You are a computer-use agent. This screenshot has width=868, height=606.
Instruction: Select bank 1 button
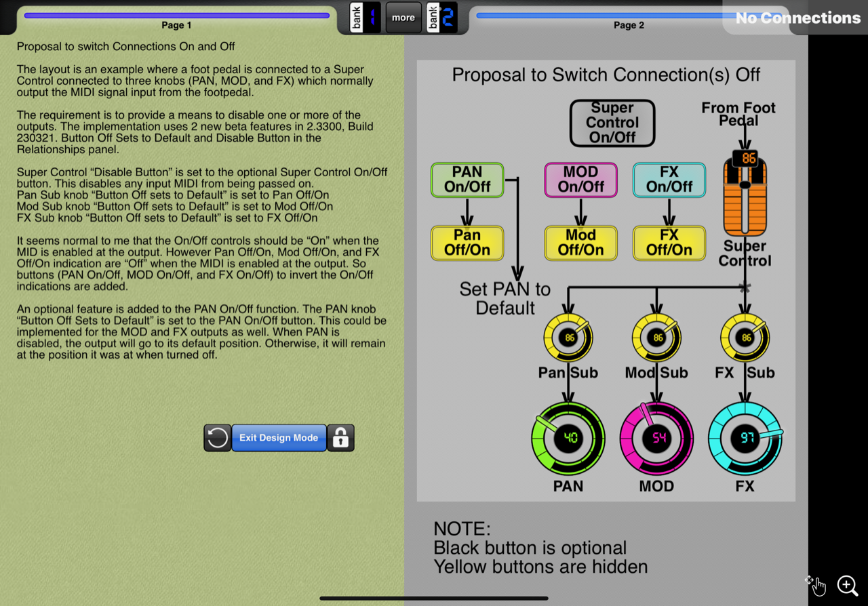365,18
